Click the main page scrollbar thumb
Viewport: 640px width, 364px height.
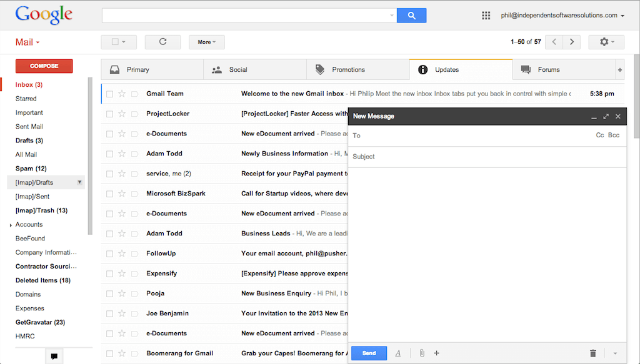click(637, 96)
